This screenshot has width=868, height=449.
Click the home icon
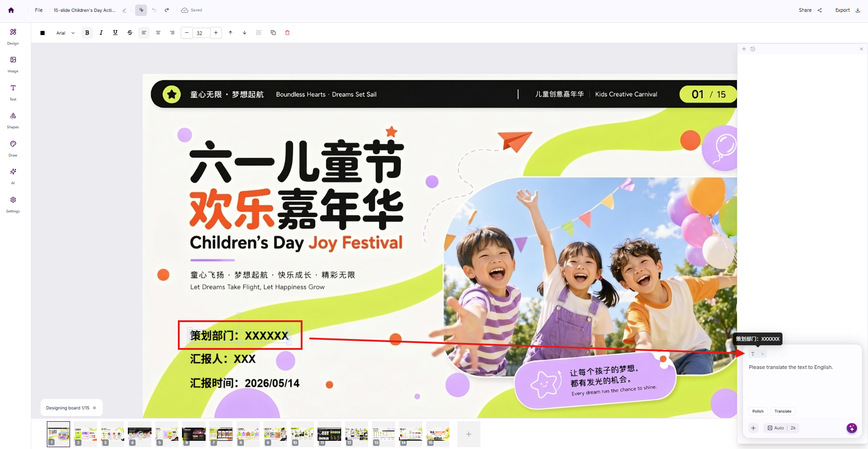point(11,10)
